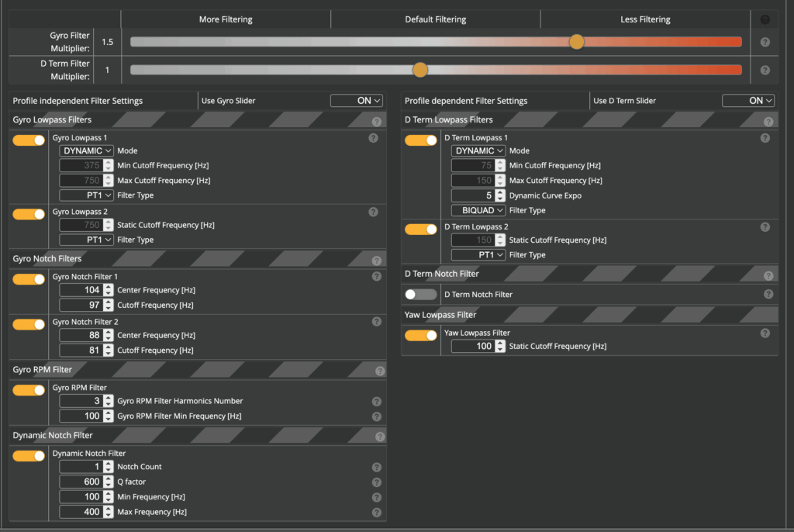The image size is (794, 532).
Task: Click help icon in D Term Lowpass Filters header
Action: point(768,122)
